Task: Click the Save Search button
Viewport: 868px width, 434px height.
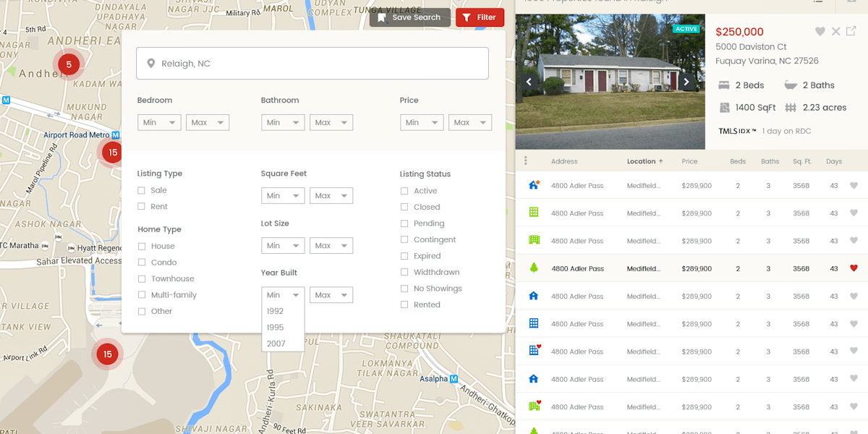Action: tap(409, 17)
